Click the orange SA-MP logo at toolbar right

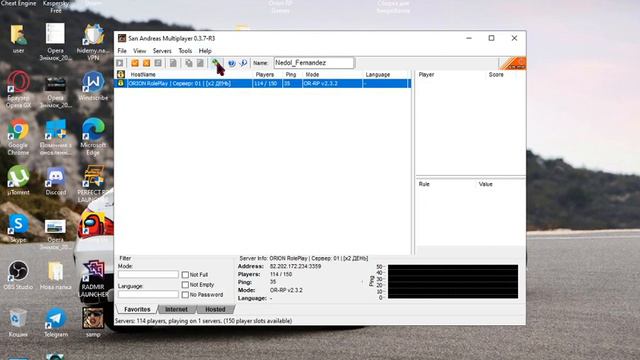coord(513,63)
